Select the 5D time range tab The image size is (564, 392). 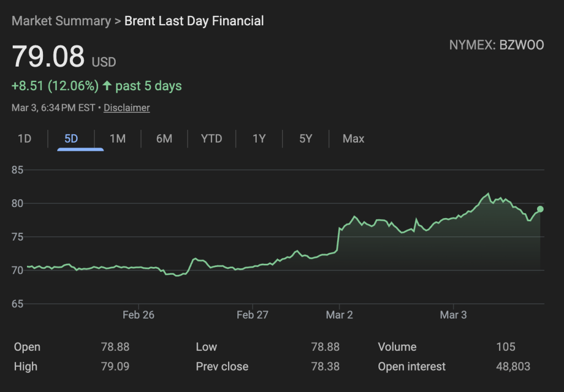[x=71, y=139]
